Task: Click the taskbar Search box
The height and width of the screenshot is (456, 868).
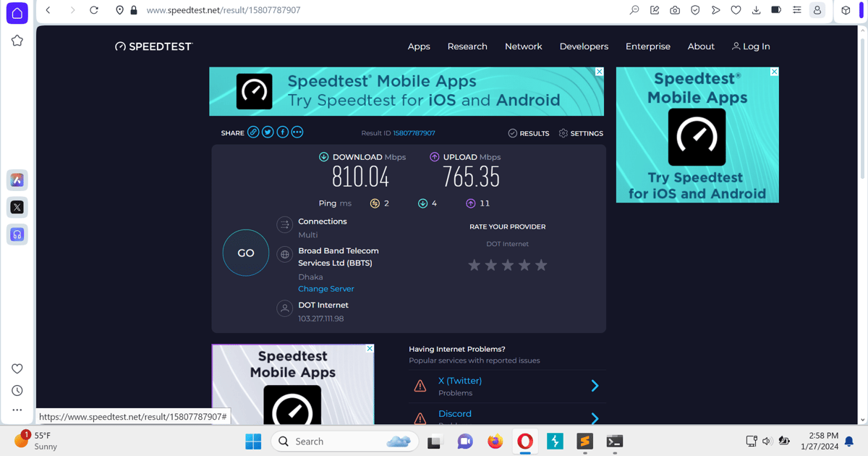Action: tap(345, 442)
